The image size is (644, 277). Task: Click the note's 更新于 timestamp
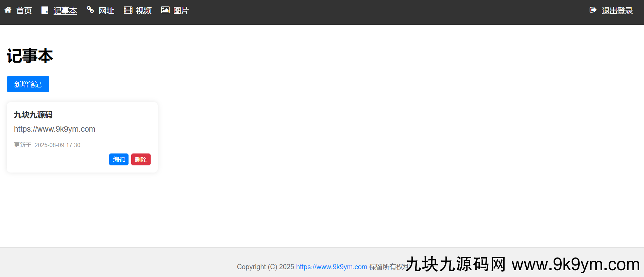coord(47,145)
